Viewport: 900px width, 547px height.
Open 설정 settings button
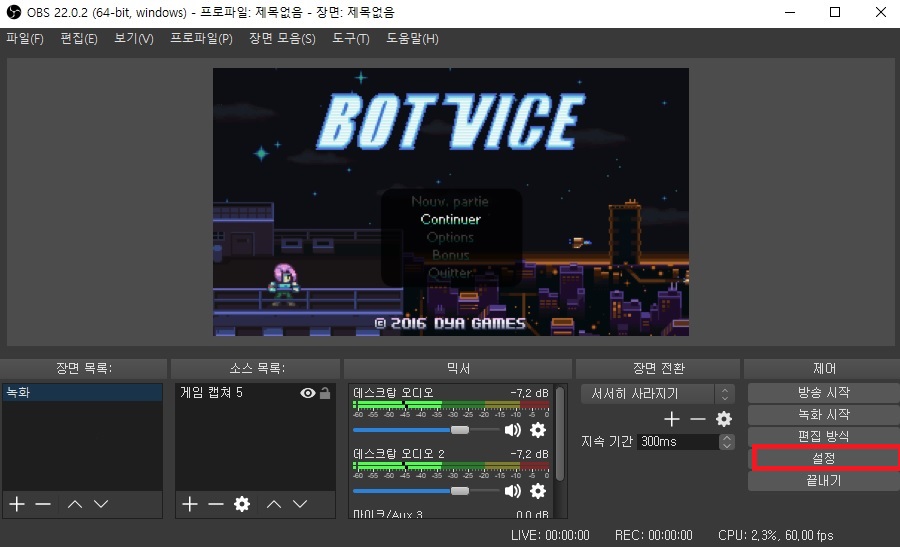coord(824,458)
